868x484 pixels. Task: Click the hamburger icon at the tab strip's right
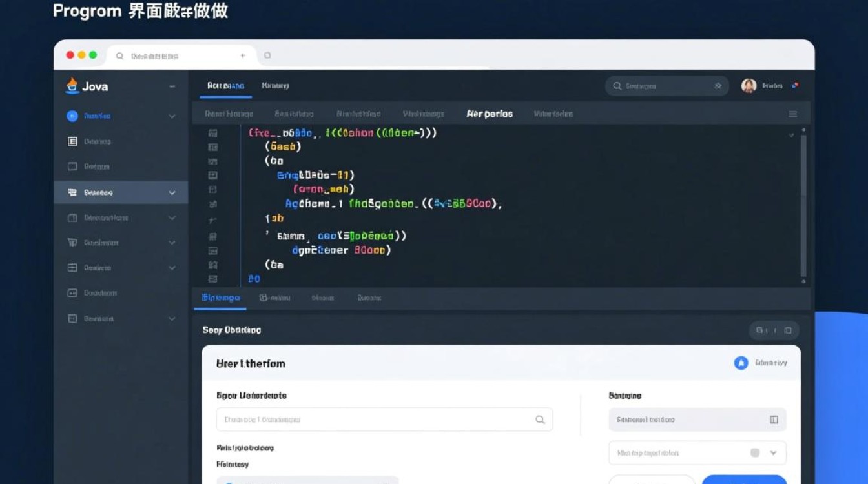coord(793,113)
